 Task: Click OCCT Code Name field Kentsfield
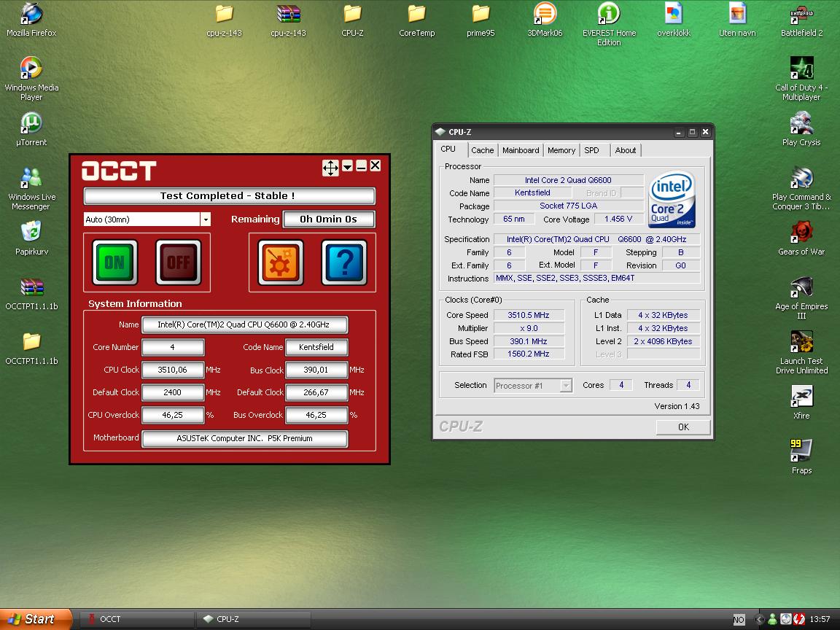click(316, 347)
